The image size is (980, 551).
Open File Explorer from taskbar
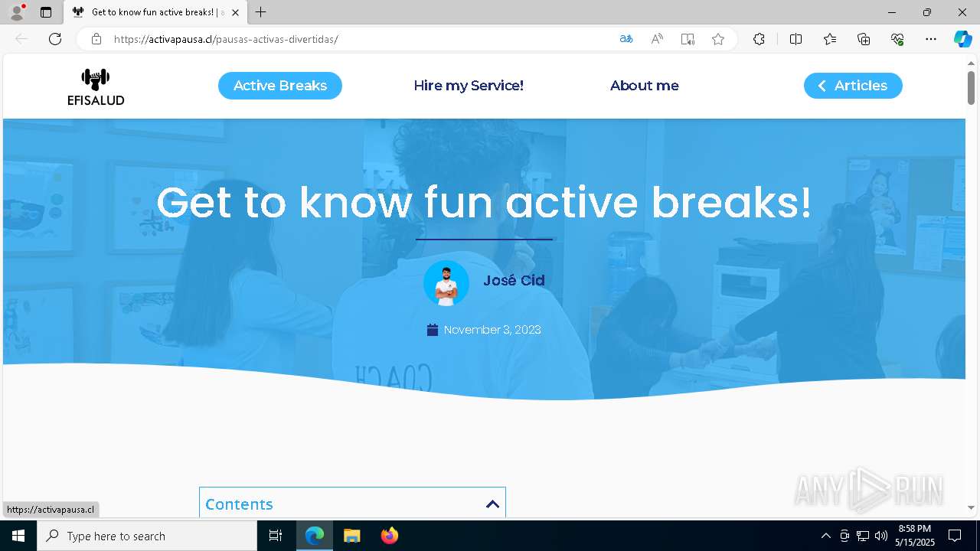coord(351,536)
